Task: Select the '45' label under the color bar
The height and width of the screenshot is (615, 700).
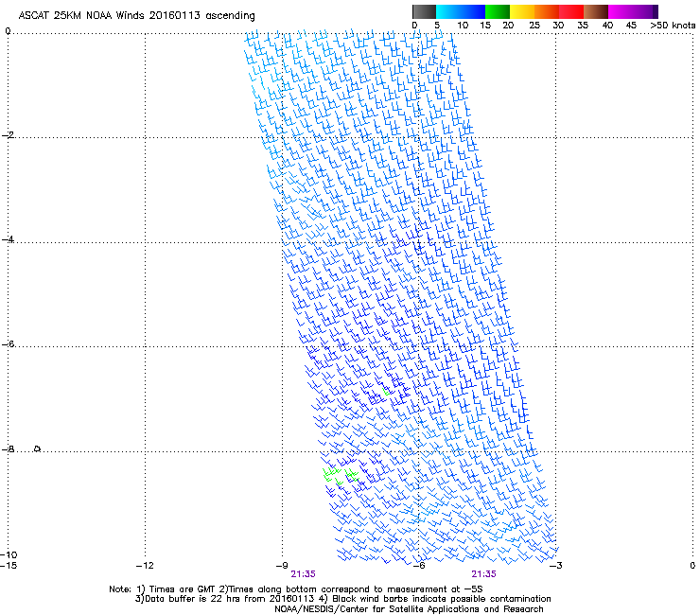Action: (x=631, y=26)
